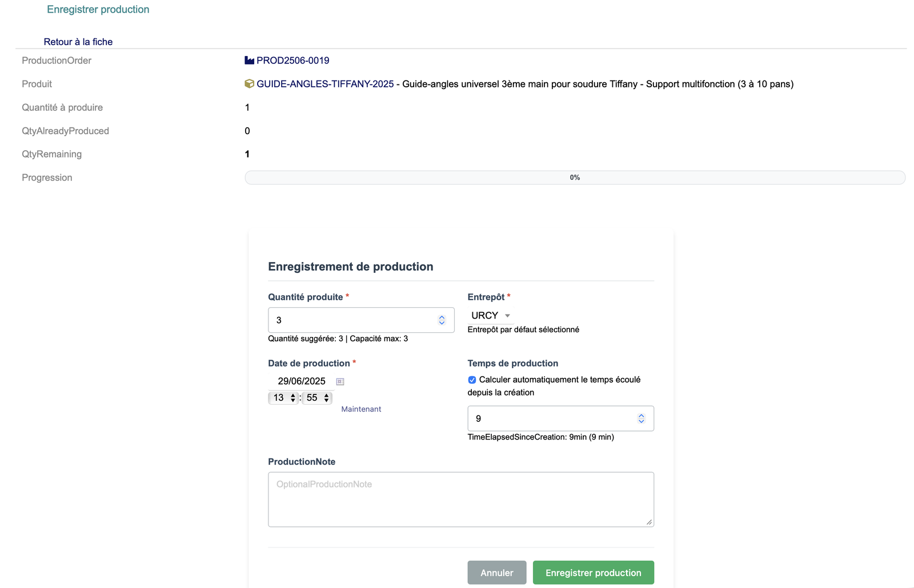Set time with Maintenant link
This screenshot has height=588, width=914.
pyautogui.click(x=361, y=409)
